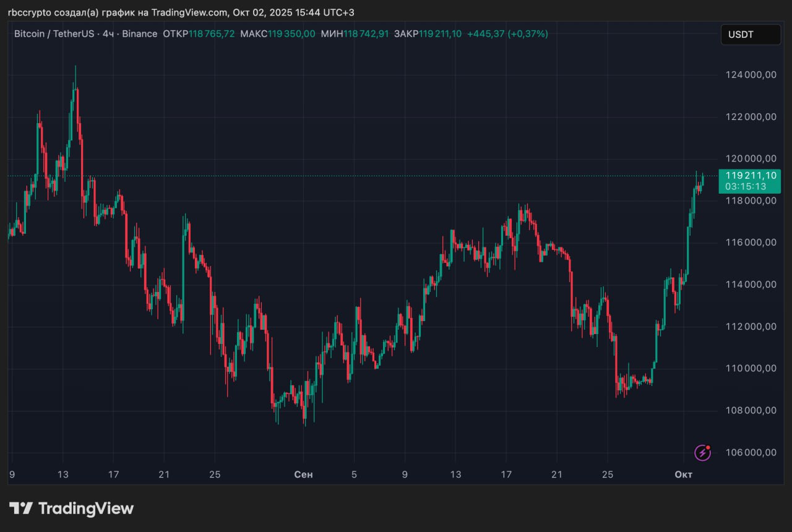Click the Окт month marker on time axis
The width and height of the screenshot is (792, 532).
click(x=683, y=474)
